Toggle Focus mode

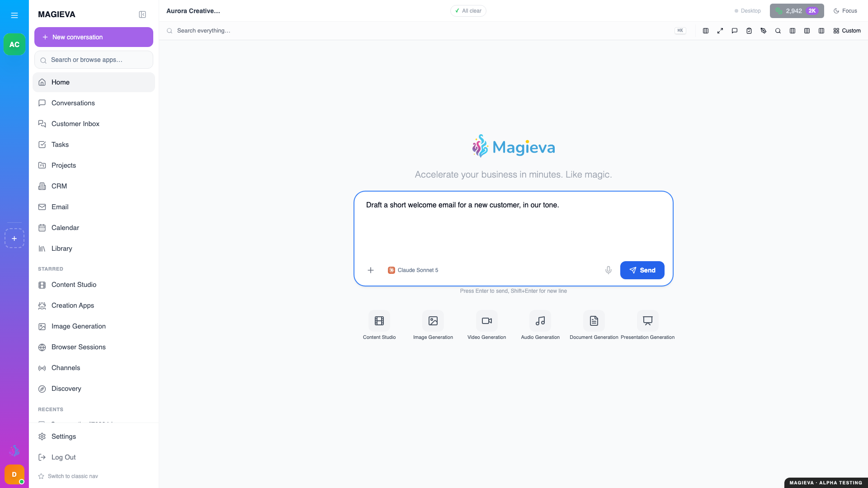(x=845, y=11)
